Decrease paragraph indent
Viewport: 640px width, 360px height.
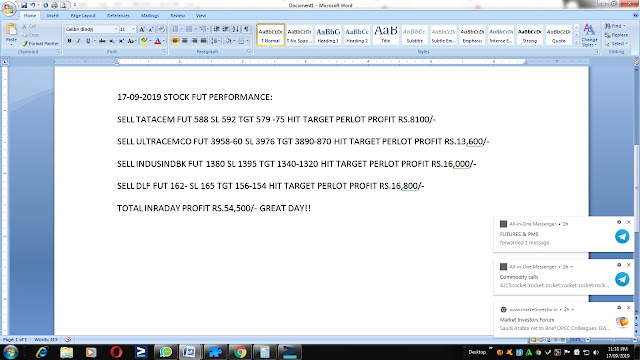coord(216,29)
